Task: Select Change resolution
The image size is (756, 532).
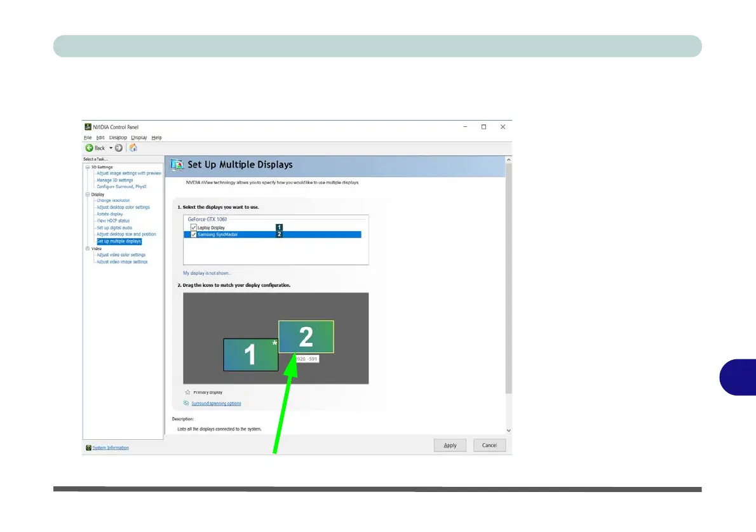Action: pos(113,201)
